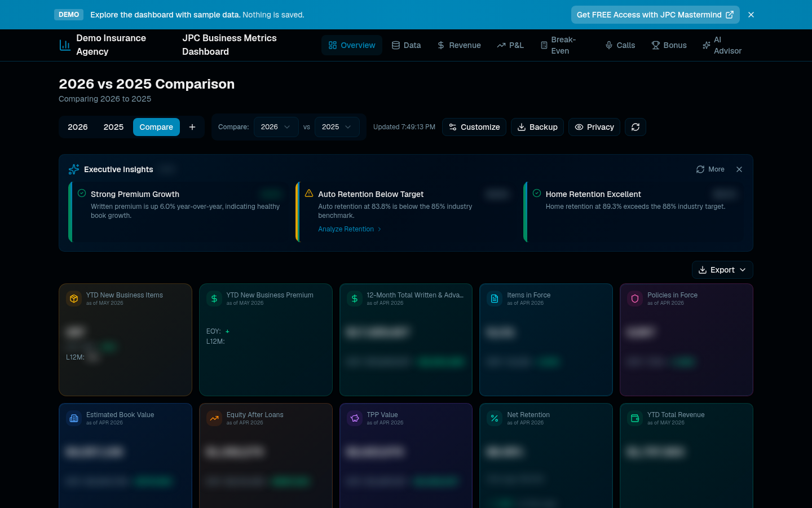Click the Auto Retention warning triangle icon
The image size is (812, 508).
309,193
